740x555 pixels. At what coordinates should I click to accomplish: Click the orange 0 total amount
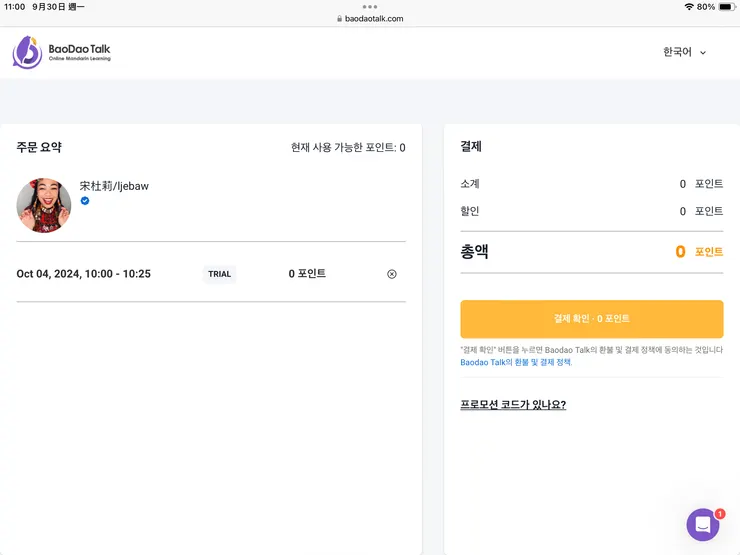coord(680,252)
